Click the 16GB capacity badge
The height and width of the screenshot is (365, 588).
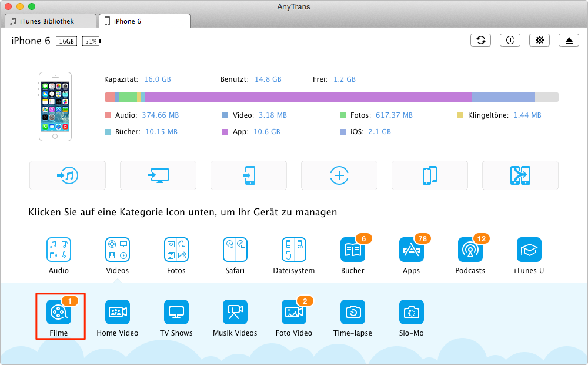tap(66, 41)
